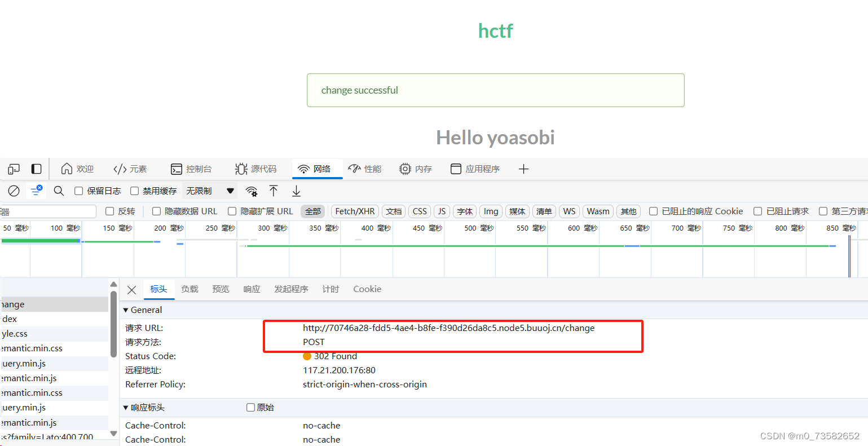Import a HAR file
The image size is (868, 446).
coord(274,191)
